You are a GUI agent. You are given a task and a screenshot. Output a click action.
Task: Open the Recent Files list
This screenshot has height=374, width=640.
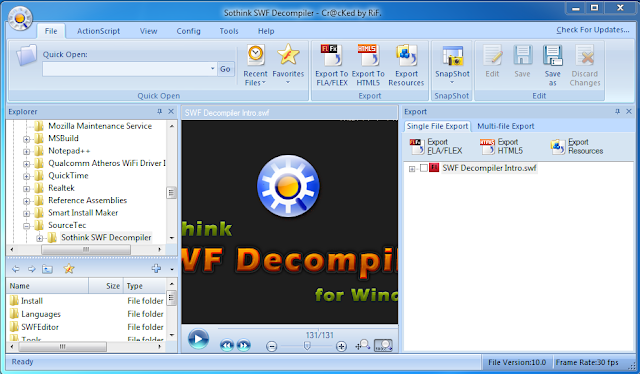[256, 65]
